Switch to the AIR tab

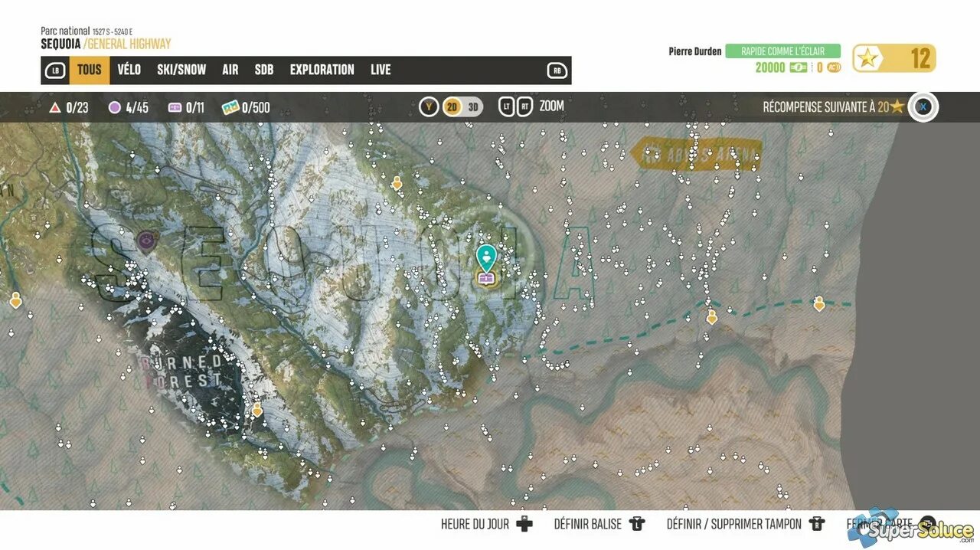pos(230,70)
